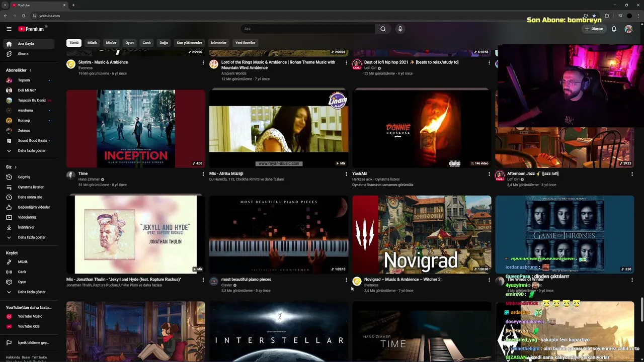Open the notifications bell
Image resolution: width=644 pixels, height=362 pixels.
tap(614, 29)
